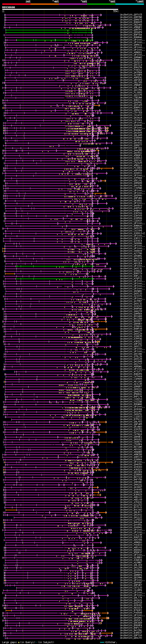Select label UniRef100_Q8L685
Image resolution: width=146 pixels, height=644 pixels.
click(x=131, y=135)
